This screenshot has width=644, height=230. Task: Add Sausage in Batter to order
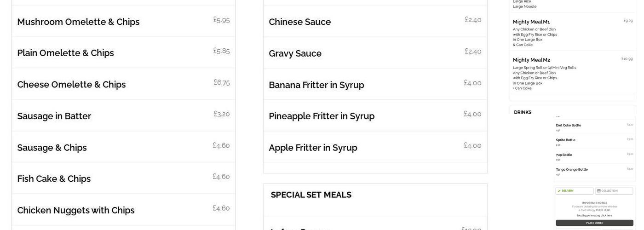pyautogui.click(x=54, y=116)
